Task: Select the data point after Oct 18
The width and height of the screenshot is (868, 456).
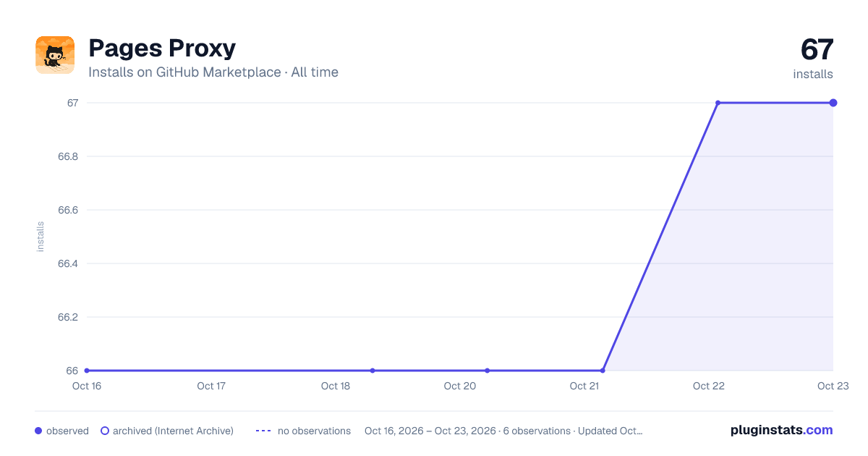Action: [373, 371]
